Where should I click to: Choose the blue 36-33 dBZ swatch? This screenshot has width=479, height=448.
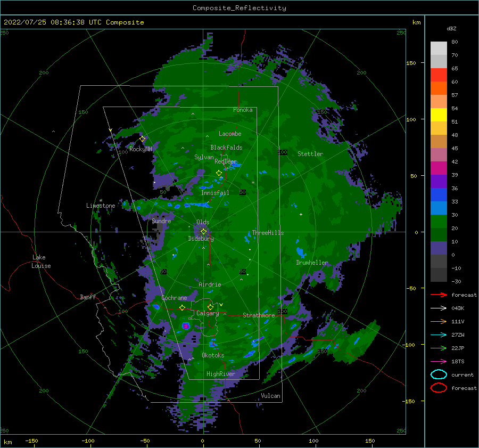(439, 195)
